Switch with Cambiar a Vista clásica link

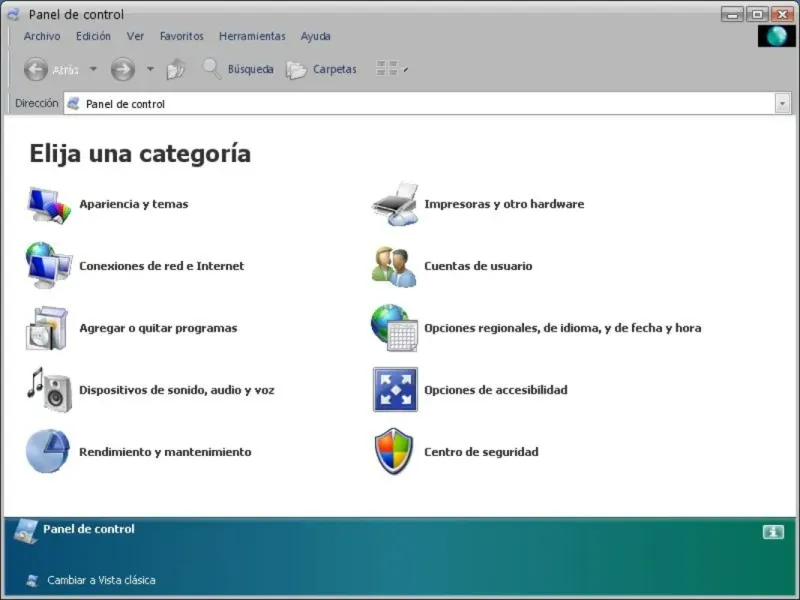pyautogui.click(x=102, y=580)
